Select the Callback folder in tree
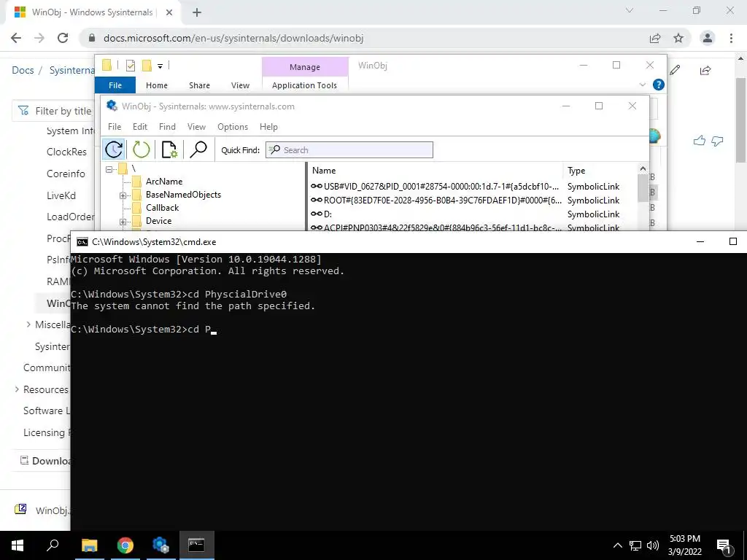The image size is (747, 560). (162, 208)
